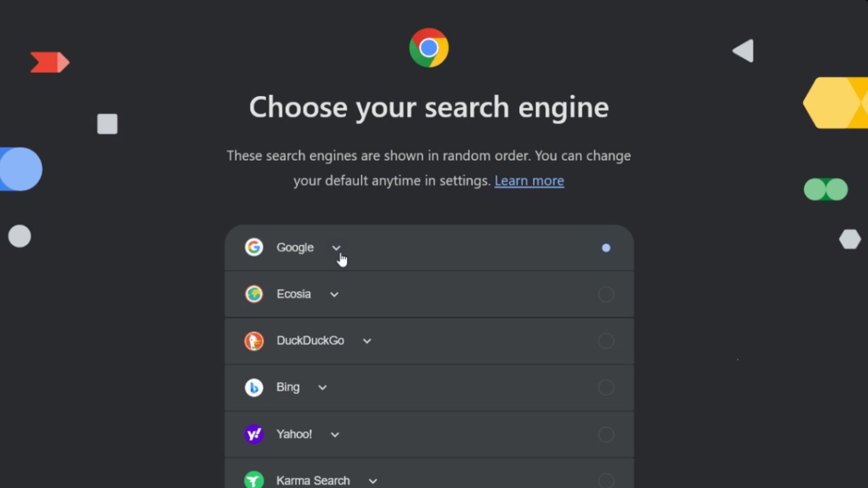Expand the Bing details chevron
Image resolution: width=868 pixels, height=488 pixels.
[322, 388]
